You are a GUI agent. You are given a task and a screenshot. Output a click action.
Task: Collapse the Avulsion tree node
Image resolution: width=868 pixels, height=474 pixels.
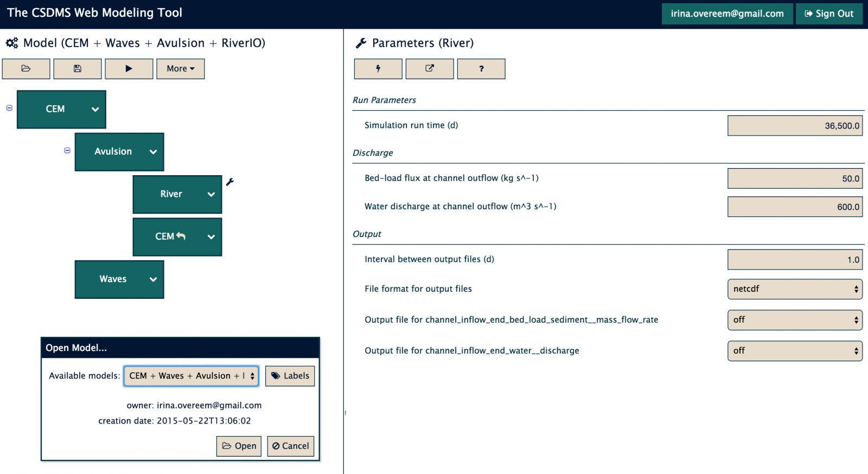67,150
